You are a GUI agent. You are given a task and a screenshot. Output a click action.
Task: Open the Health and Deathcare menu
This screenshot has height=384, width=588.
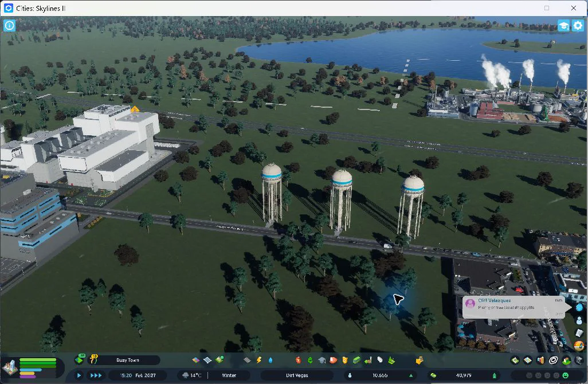299,360
